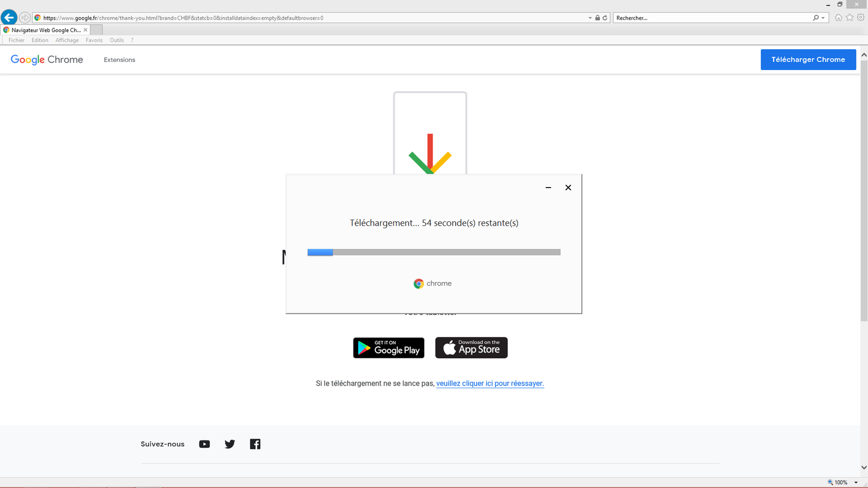Click veuillez cliquer ici pour réessayer link

(490, 383)
